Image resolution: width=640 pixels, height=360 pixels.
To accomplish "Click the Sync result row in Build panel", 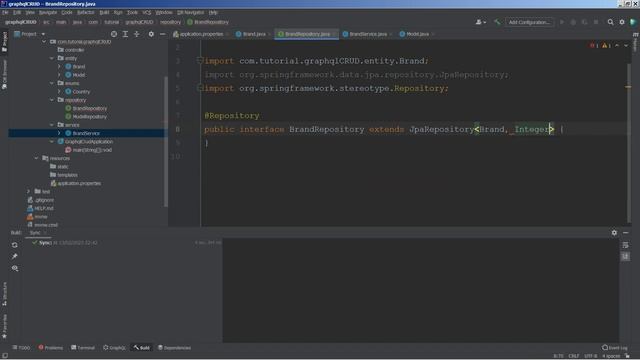I will [x=127, y=243].
